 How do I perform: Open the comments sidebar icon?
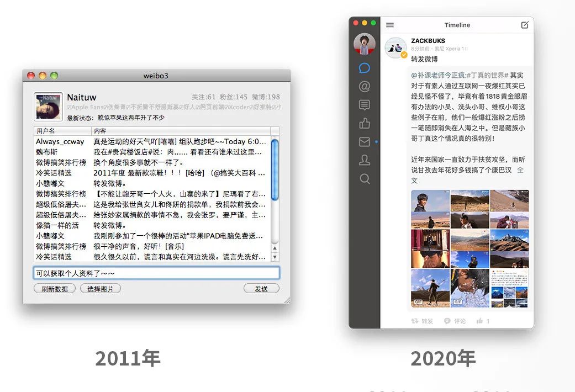[x=364, y=105]
